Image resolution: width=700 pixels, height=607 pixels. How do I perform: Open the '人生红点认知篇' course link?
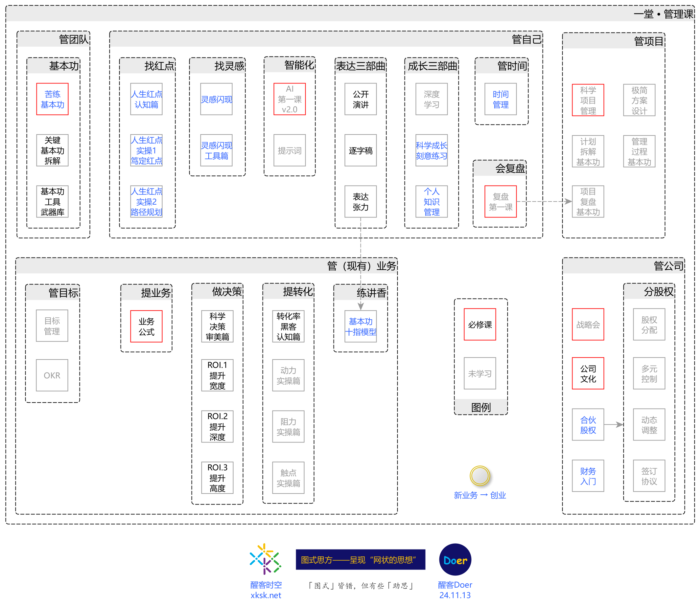146,99
